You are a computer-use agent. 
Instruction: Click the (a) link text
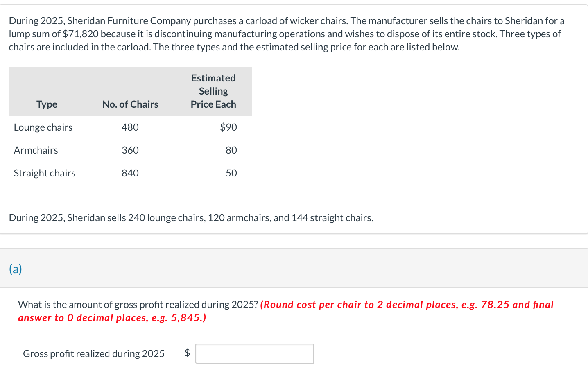pos(15,268)
